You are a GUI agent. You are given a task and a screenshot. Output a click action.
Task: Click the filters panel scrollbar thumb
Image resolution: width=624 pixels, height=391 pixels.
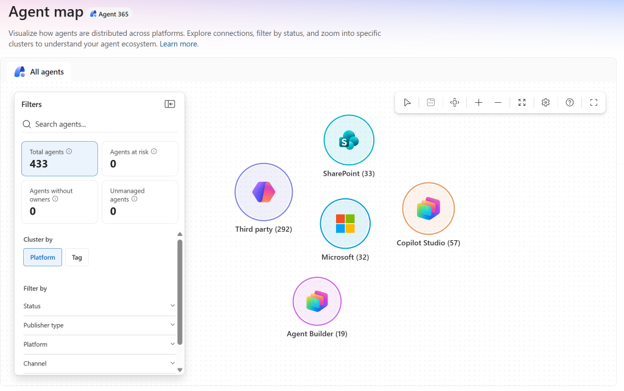pos(180,292)
